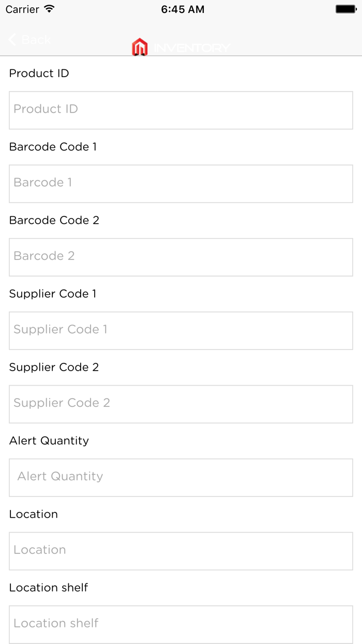
Task: Focus the Product ID input field
Action: (x=181, y=110)
